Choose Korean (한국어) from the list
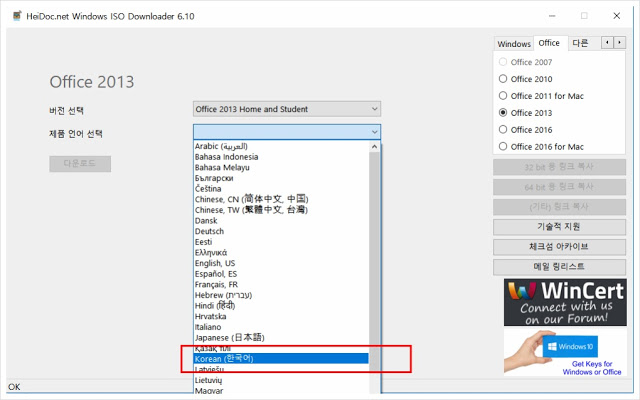The height and width of the screenshot is (400, 640). (x=281, y=358)
